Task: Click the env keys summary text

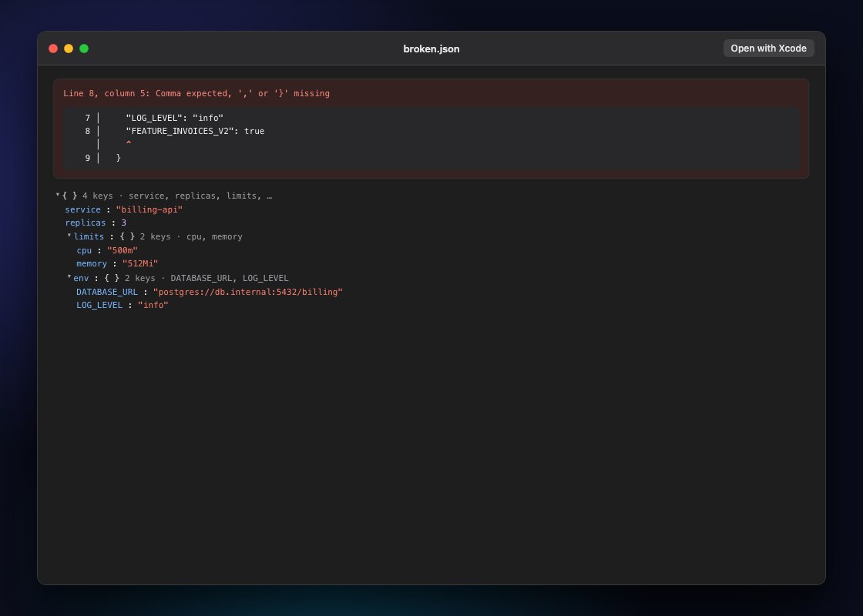Action: pos(207,278)
